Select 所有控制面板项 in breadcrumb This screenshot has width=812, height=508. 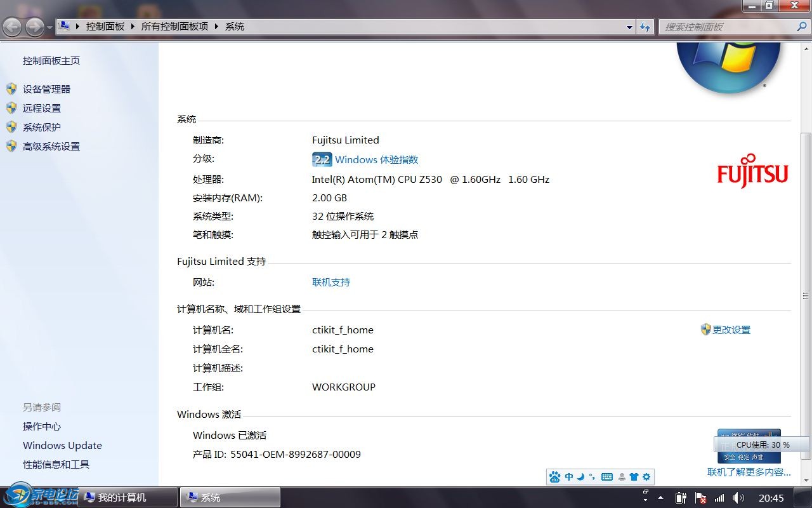pyautogui.click(x=174, y=27)
